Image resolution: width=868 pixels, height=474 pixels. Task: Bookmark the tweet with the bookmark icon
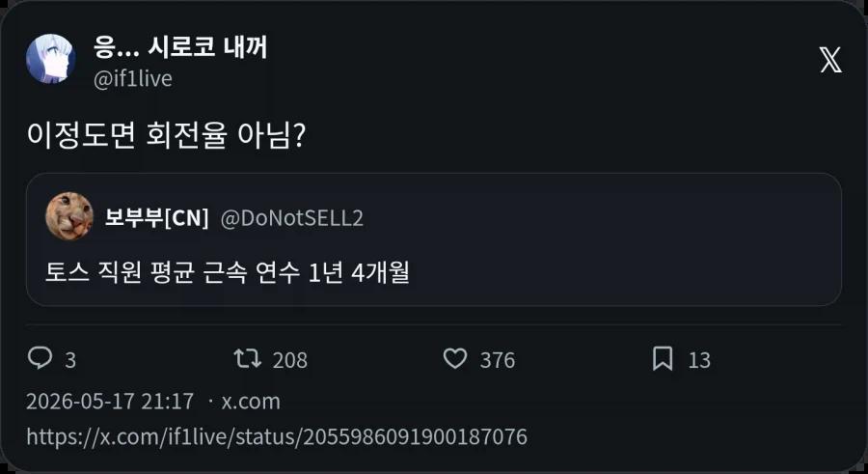tap(663, 359)
